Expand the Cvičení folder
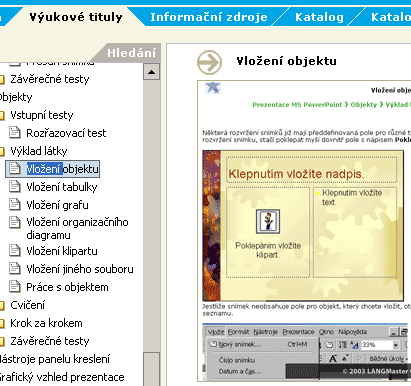This screenshot has width=411, height=386. pyautogui.click(x=27, y=305)
